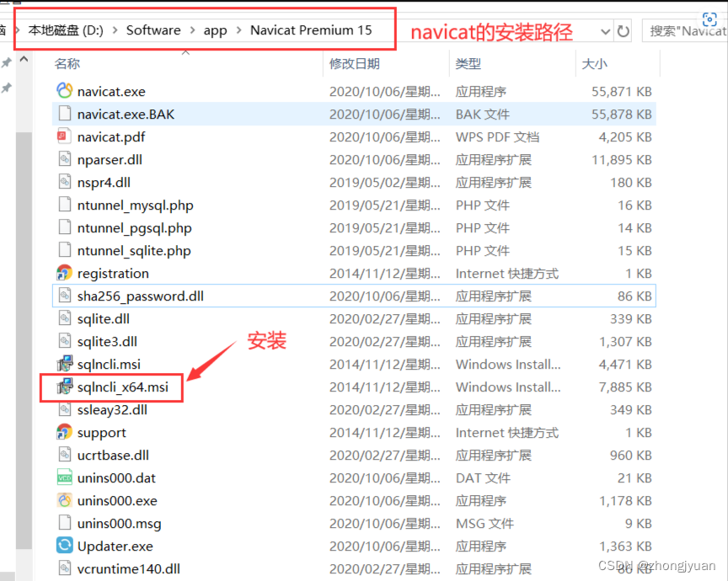Click the ssleay32.dll file icon
This screenshot has height=581, width=728.
[65, 409]
